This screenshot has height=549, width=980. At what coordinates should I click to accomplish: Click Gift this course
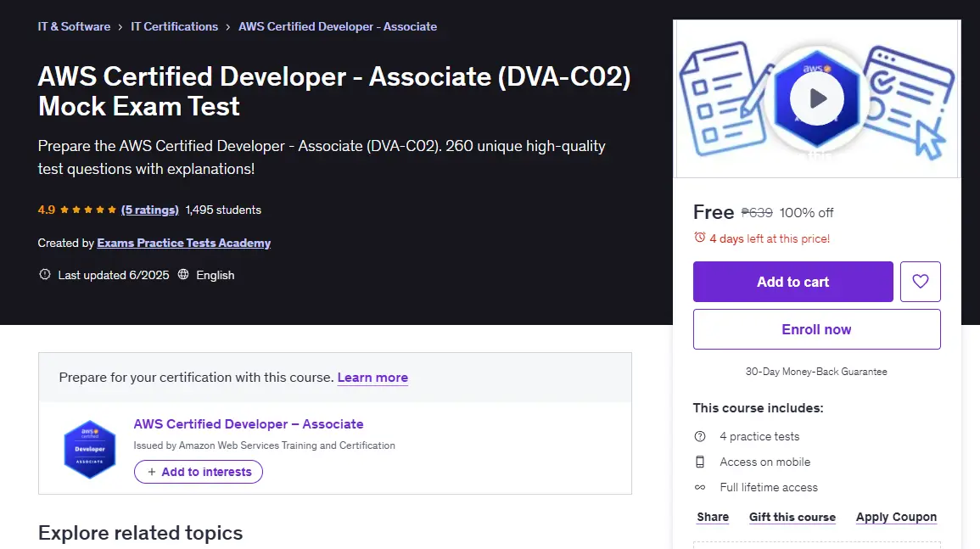(x=792, y=517)
